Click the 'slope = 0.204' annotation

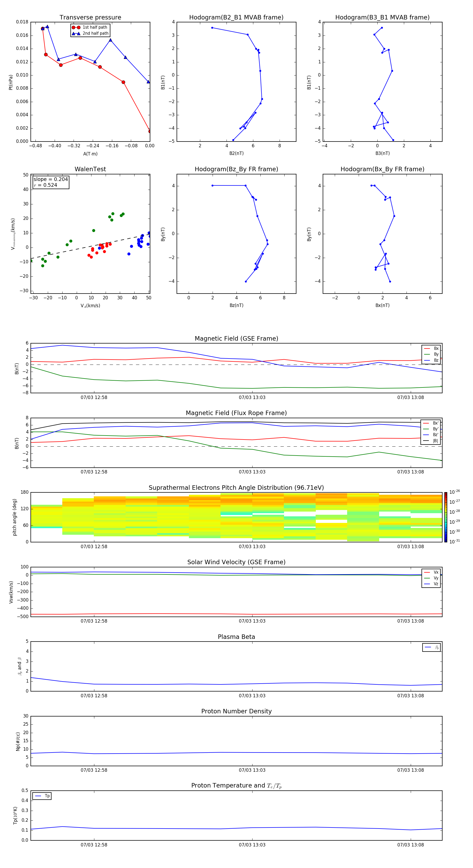click(50, 179)
